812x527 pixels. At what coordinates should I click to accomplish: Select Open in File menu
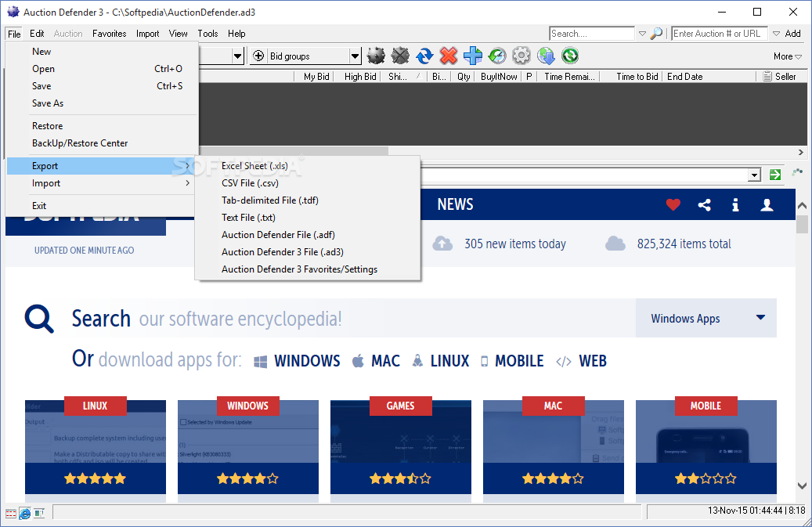click(x=102, y=68)
